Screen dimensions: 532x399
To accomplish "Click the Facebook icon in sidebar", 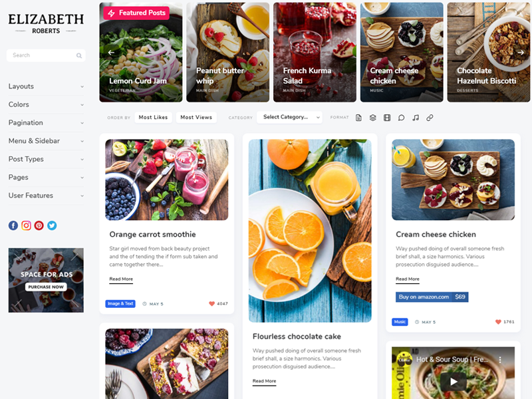I will [x=13, y=225].
